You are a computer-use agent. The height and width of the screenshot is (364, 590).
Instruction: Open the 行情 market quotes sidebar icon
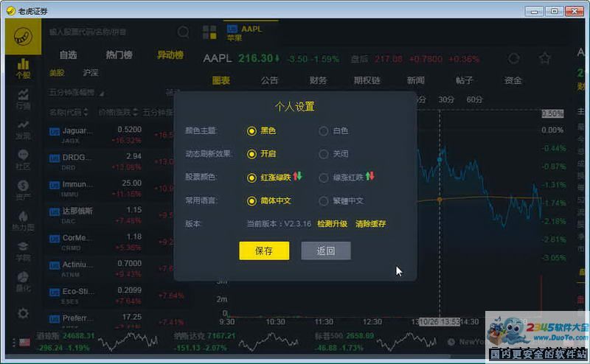(23, 99)
